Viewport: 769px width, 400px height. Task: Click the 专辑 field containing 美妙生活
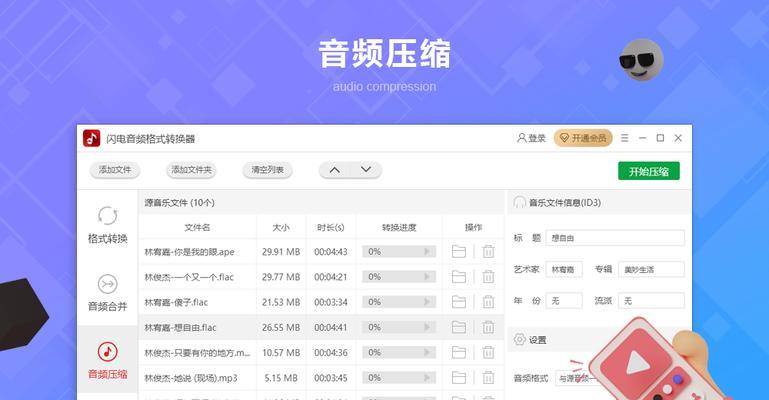(x=651, y=269)
